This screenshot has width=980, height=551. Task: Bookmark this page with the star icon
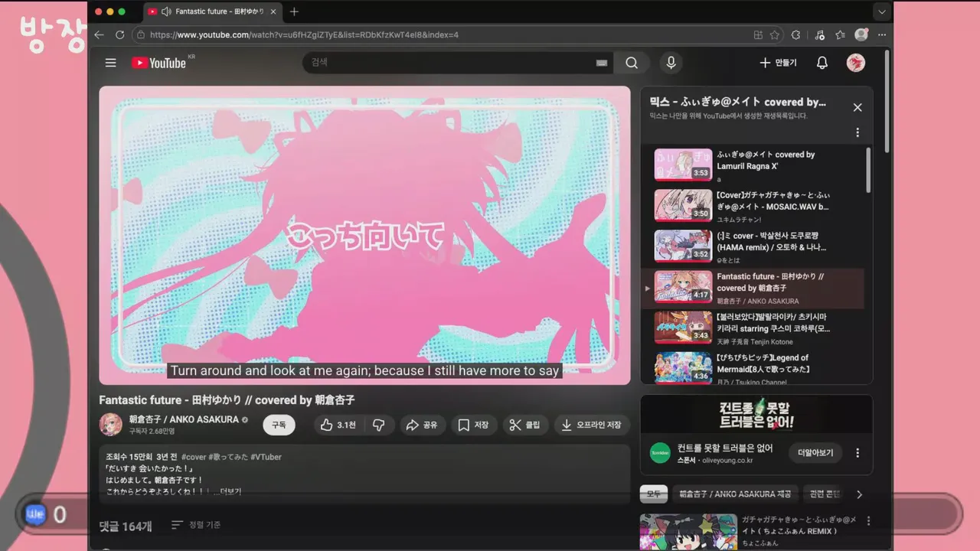coord(775,34)
